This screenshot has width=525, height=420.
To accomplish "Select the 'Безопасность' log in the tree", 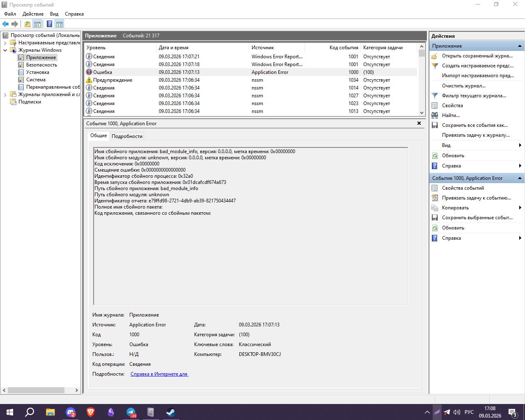I will coord(41,65).
